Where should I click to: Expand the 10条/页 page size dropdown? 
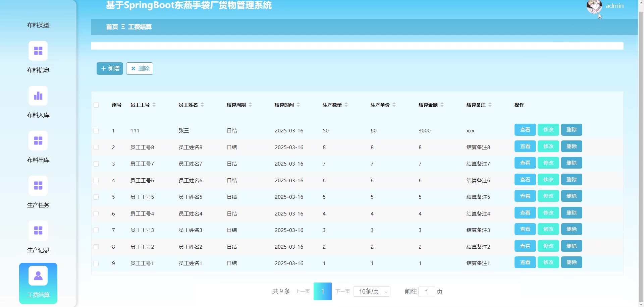tap(372, 292)
